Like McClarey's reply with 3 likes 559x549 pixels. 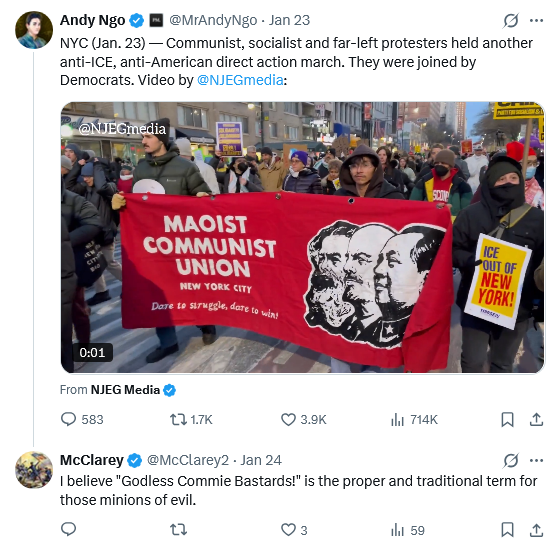294,530
